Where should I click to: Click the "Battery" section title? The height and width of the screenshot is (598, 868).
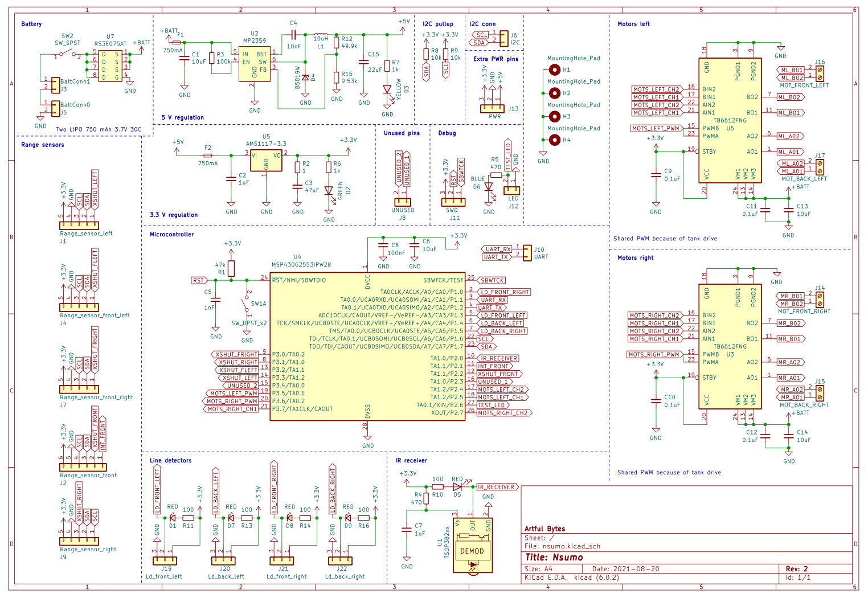point(31,24)
